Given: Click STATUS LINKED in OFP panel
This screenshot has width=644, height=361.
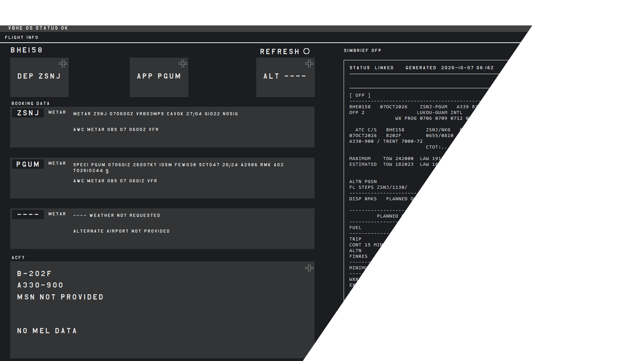Looking at the screenshot, I should (x=371, y=68).
